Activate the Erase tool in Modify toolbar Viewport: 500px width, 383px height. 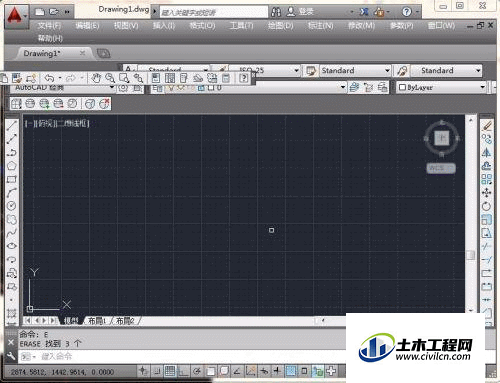pyautogui.click(x=487, y=126)
